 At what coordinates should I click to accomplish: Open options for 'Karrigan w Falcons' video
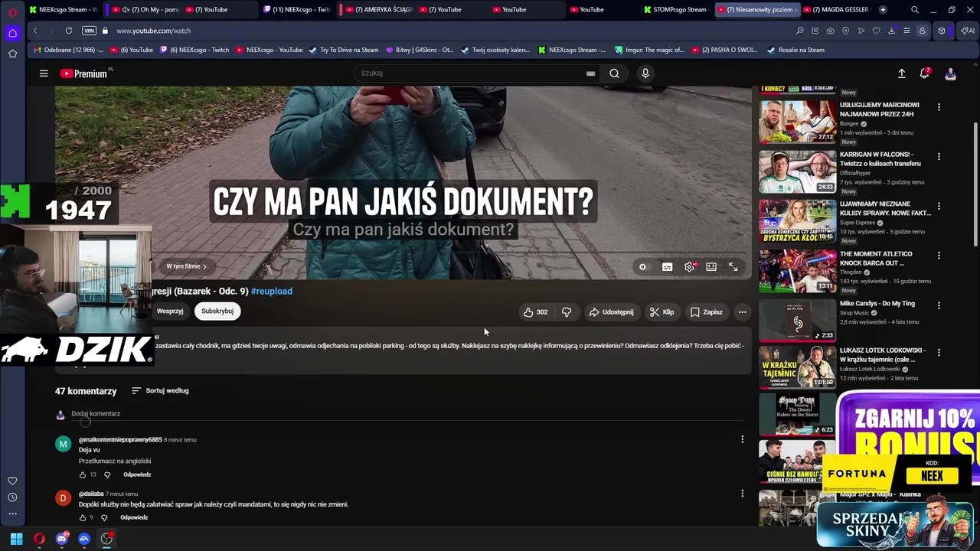pyautogui.click(x=939, y=156)
